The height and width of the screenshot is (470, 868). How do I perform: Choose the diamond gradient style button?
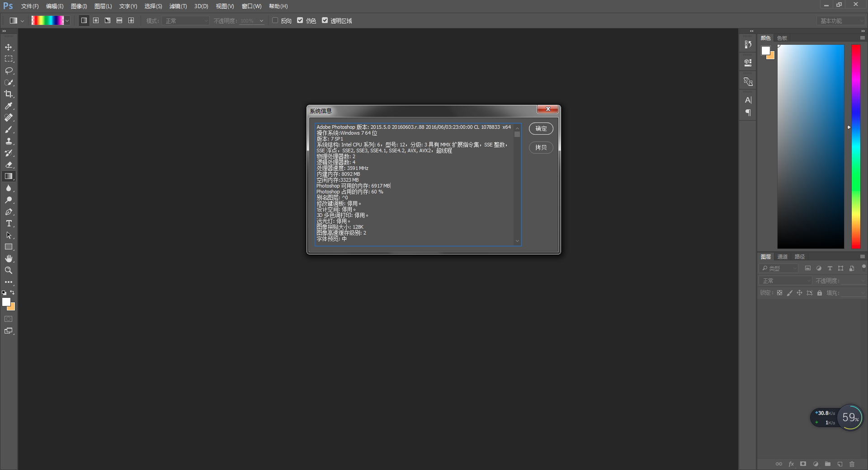131,20
